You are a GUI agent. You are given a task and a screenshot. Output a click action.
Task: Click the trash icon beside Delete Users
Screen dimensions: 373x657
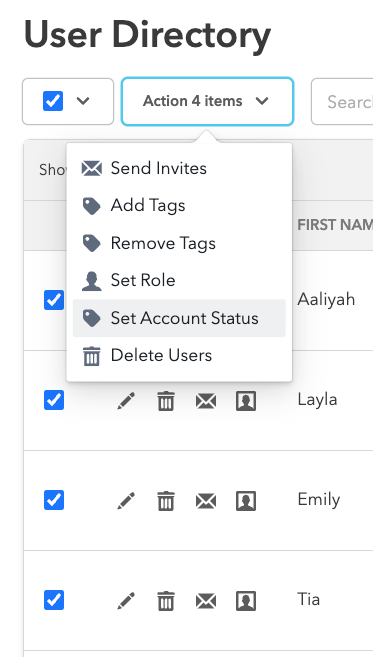91,356
